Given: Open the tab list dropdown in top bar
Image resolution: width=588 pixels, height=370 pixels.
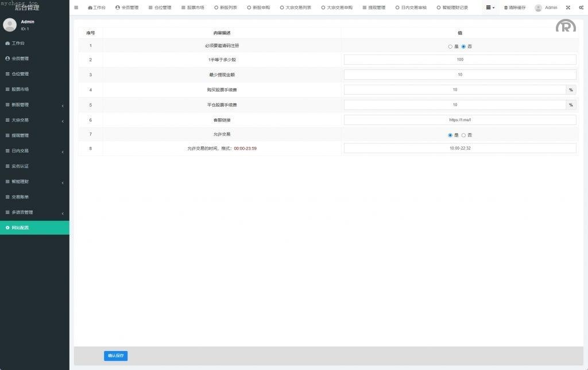Looking at the screenshot, I should point(490,7).
